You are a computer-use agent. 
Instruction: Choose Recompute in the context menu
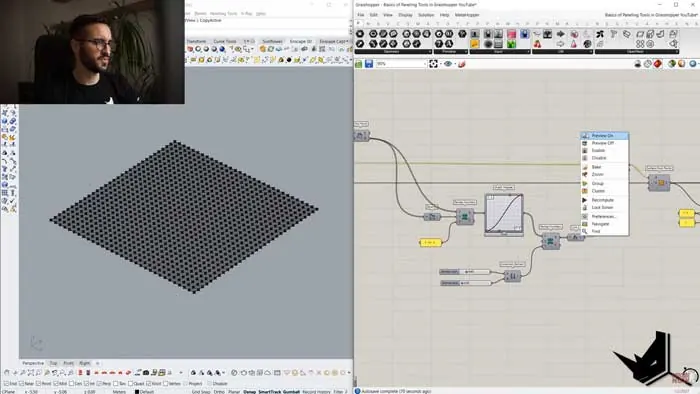[x=604, y=200]
